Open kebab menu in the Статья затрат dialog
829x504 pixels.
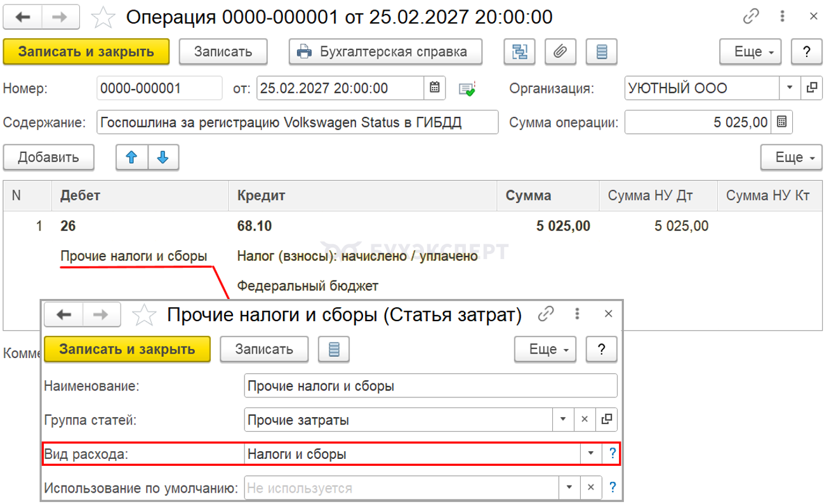tap(578, 314)
